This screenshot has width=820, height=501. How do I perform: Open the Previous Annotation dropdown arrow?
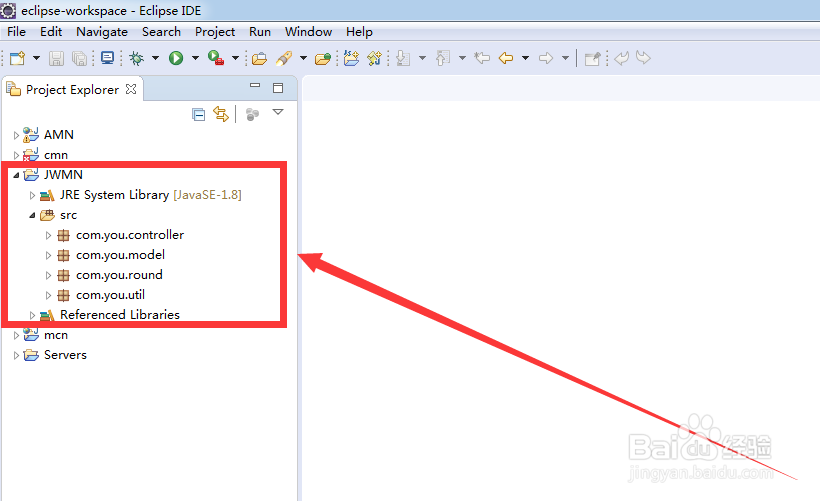[462, 58]
